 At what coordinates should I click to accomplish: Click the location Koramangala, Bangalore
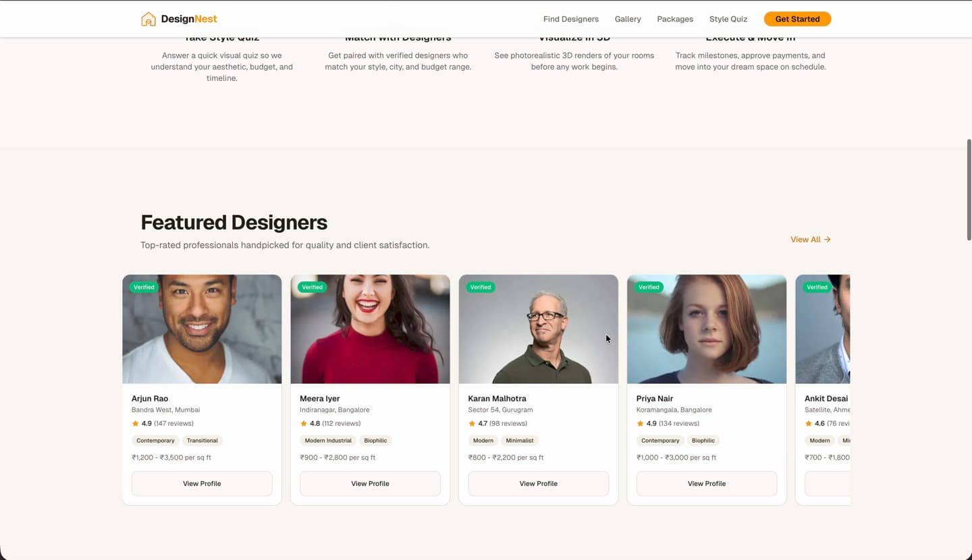pos(674,410)
